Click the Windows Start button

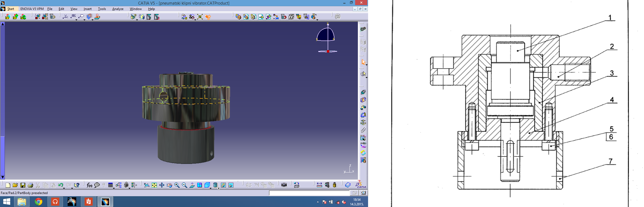tap(6, 202)
